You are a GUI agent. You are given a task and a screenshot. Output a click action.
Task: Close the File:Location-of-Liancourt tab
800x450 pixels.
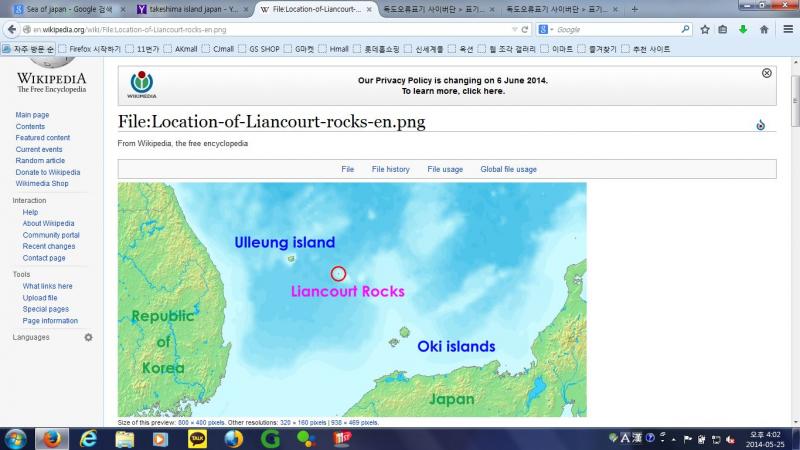tap(369, 9)
